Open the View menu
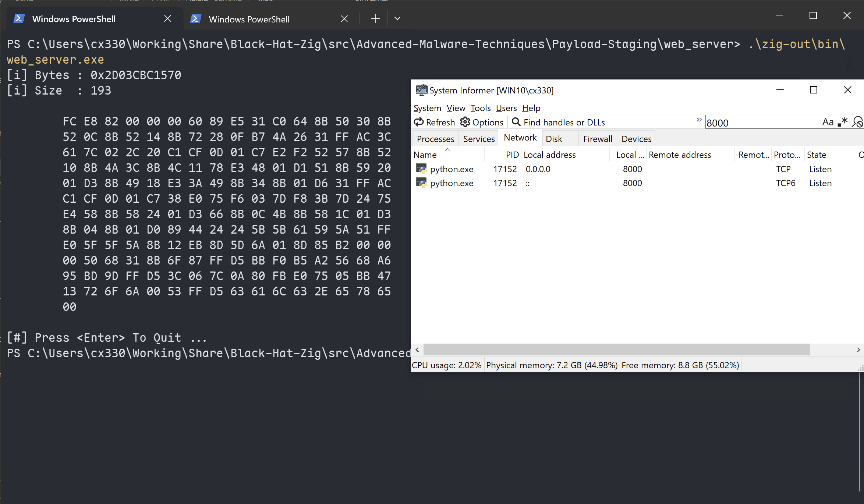 (456, 108)
